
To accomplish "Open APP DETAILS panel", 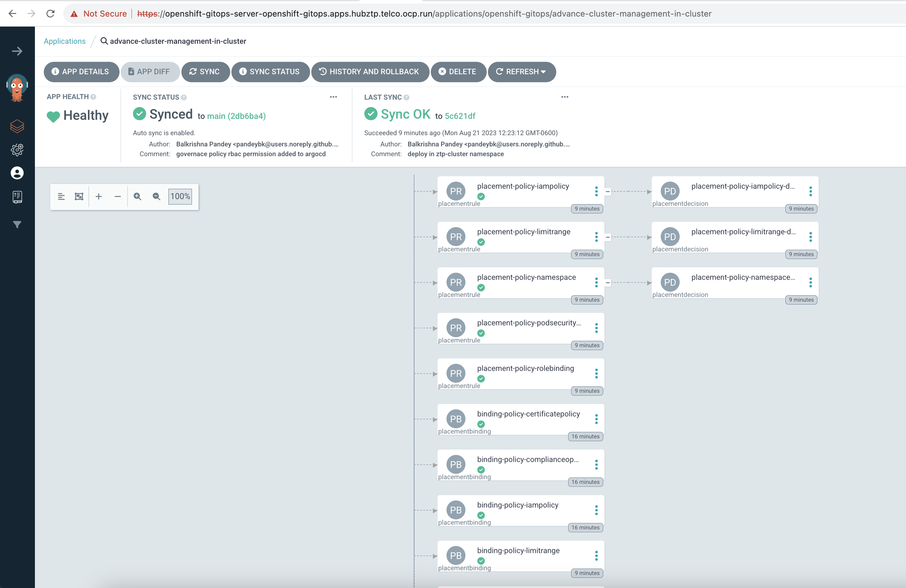I will pyautogui.click(x=81, y=72).
